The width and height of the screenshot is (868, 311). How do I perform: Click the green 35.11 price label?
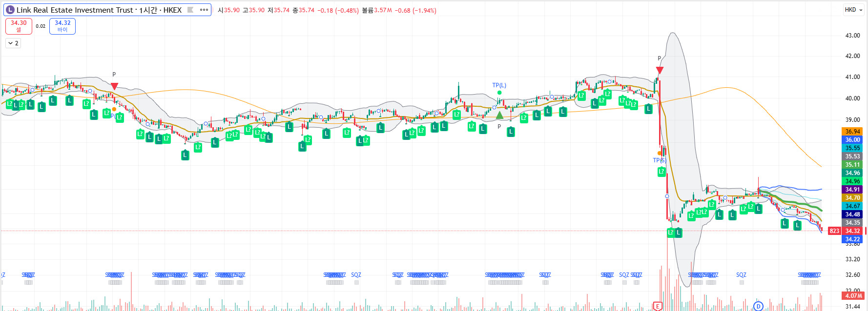852,165
